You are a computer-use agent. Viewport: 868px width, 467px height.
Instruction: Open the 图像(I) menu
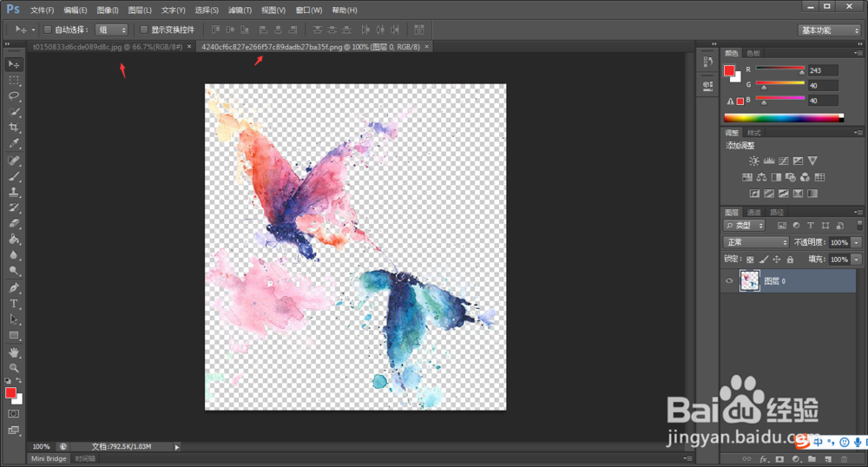tap(108, 10)
